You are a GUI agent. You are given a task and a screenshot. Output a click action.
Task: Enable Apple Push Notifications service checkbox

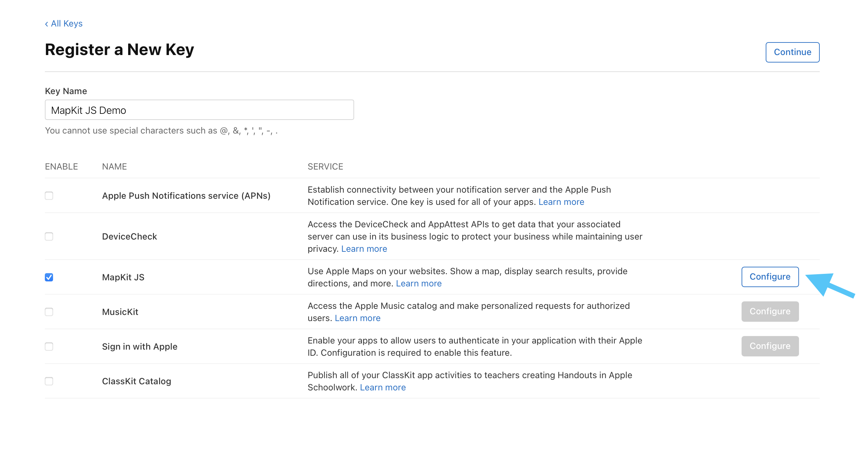tap(49, 196)
